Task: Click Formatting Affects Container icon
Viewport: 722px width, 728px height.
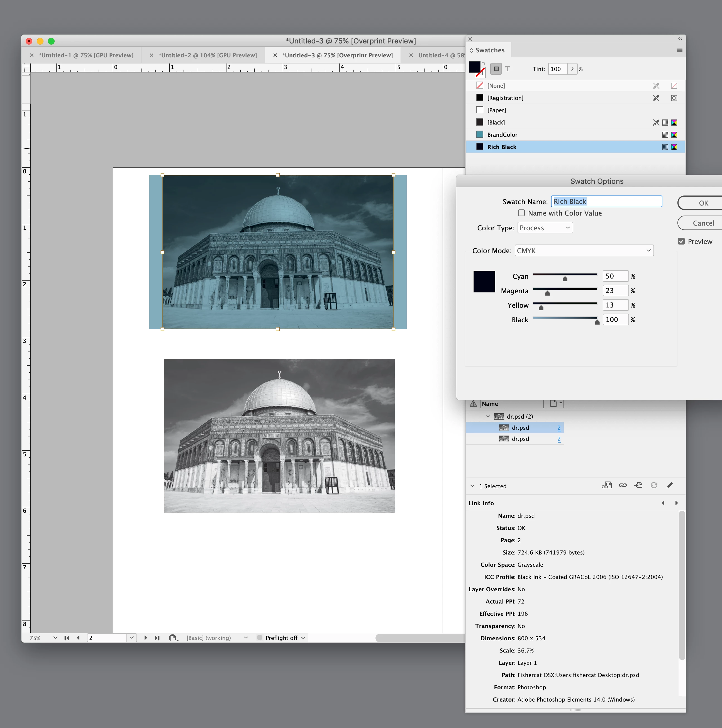Action: click(496, 69)
